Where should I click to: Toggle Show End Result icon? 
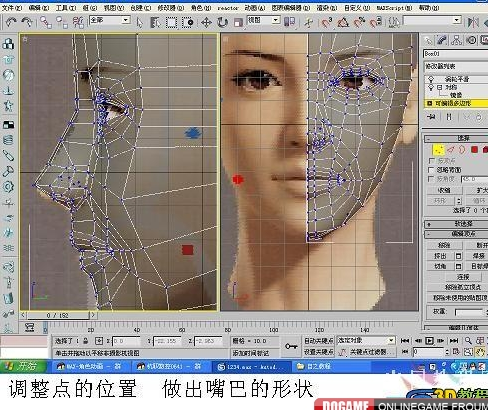[x=449, y=117]
